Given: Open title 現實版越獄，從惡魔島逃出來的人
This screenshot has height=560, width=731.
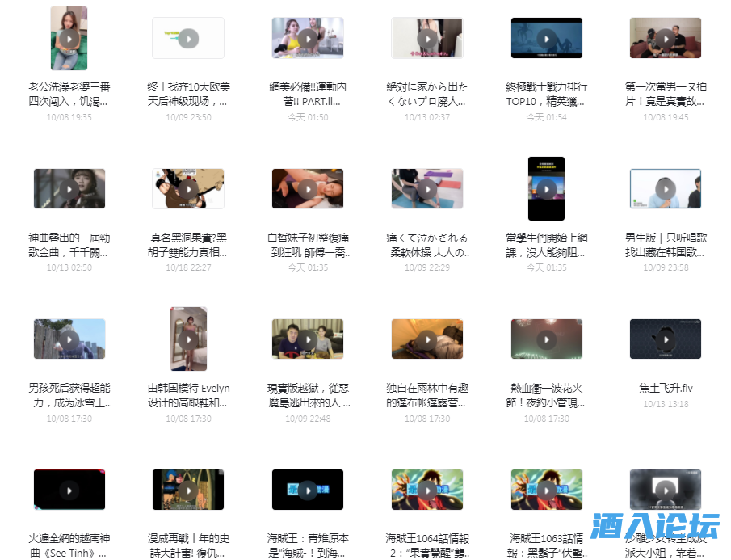Looking at the screenshot, I should (x=308, y=395).
